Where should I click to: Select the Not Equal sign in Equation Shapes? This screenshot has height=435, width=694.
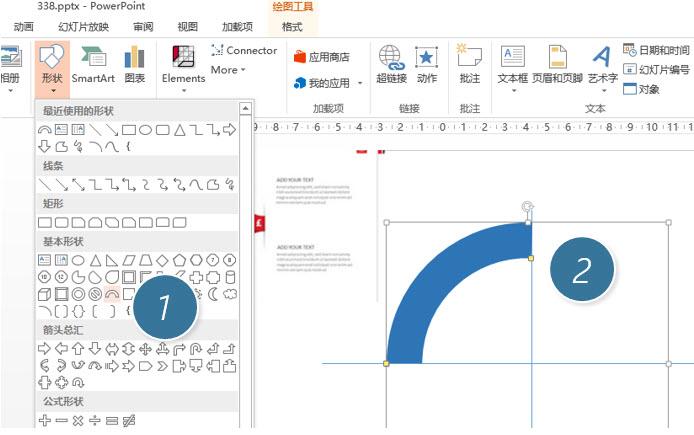[129, 420]
